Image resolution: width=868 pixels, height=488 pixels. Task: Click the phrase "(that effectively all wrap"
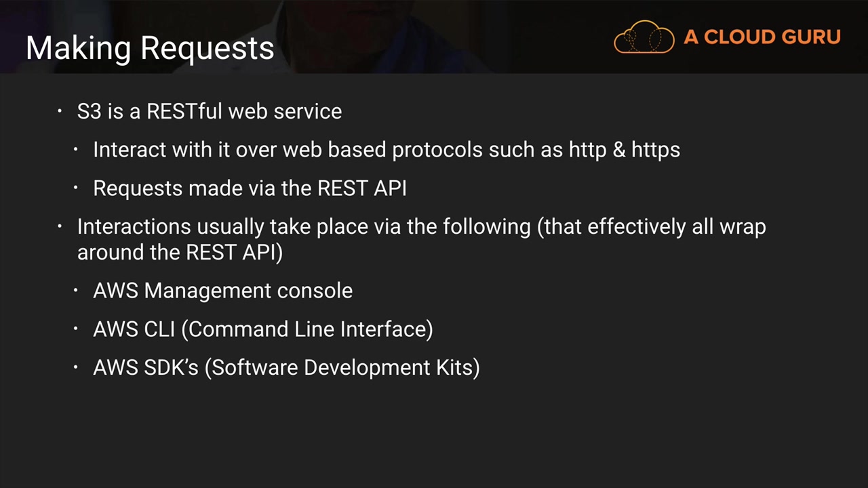point(651,226)
